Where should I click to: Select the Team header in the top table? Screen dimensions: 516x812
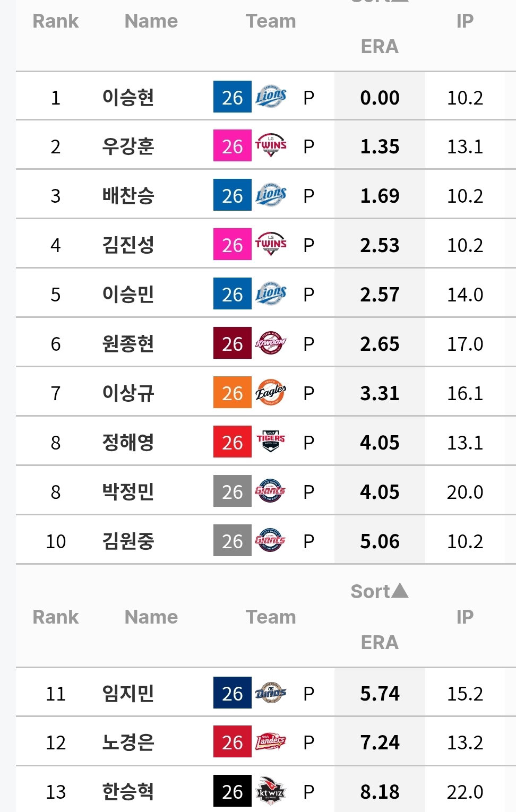271,21
